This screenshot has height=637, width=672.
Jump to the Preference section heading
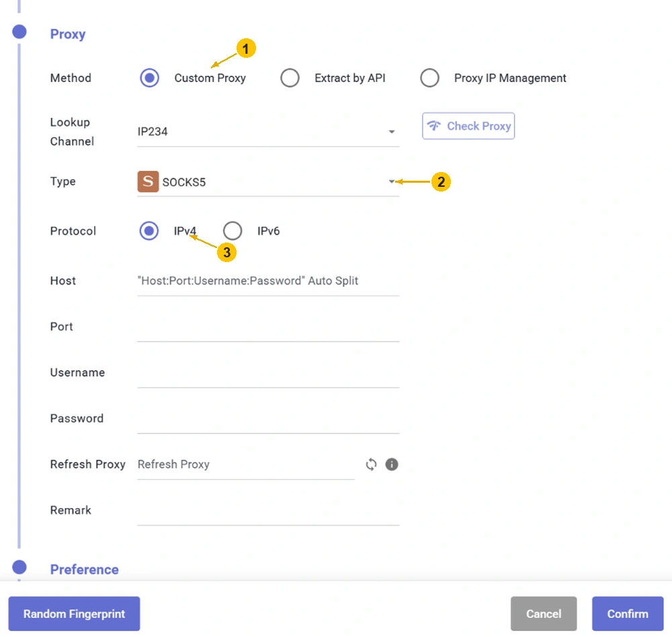pos(85,569)
